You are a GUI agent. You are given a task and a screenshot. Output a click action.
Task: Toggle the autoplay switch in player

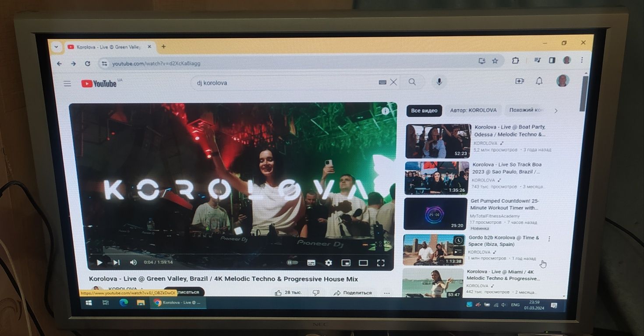(x=292, y=262)
